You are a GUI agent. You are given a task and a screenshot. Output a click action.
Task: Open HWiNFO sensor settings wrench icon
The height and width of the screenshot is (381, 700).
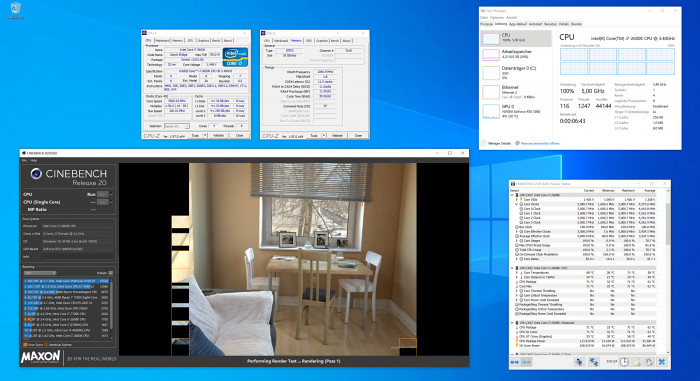tap(649, 362)
